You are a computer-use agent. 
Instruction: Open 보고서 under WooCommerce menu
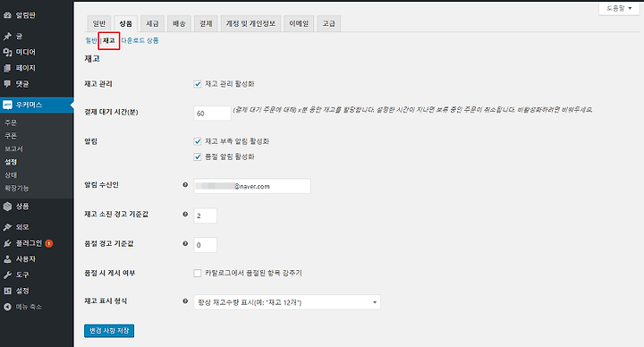tap(13, 148)
